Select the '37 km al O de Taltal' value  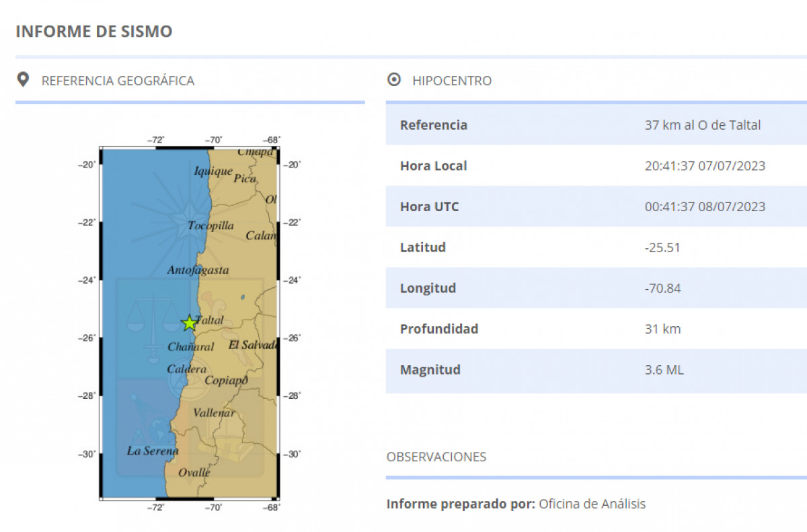click(703, 125)
